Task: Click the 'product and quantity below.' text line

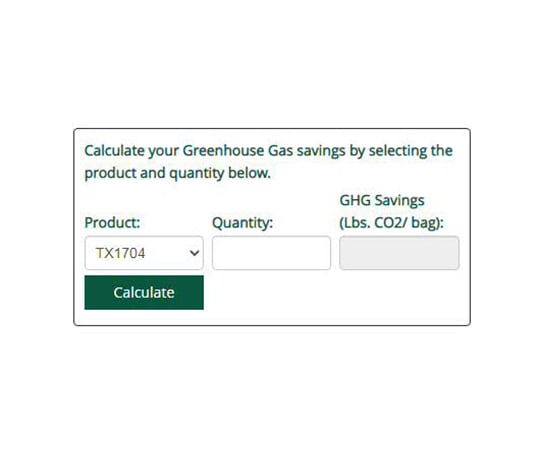Action: pyautogui.click(x=178, y=173)
